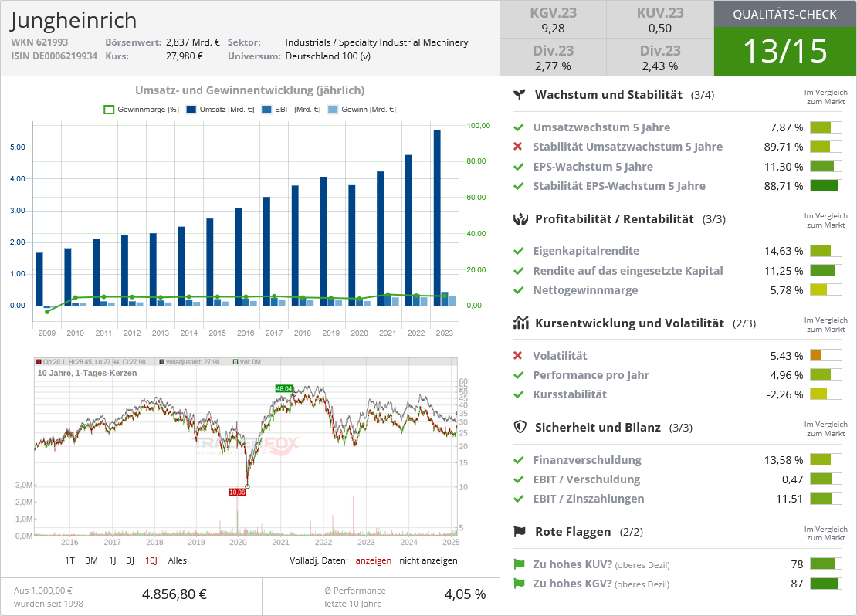Screen dimensions: 857x616
Task: Toggle the Gewinnmarge [%] legend series
Action: click(x=141, y=110)
